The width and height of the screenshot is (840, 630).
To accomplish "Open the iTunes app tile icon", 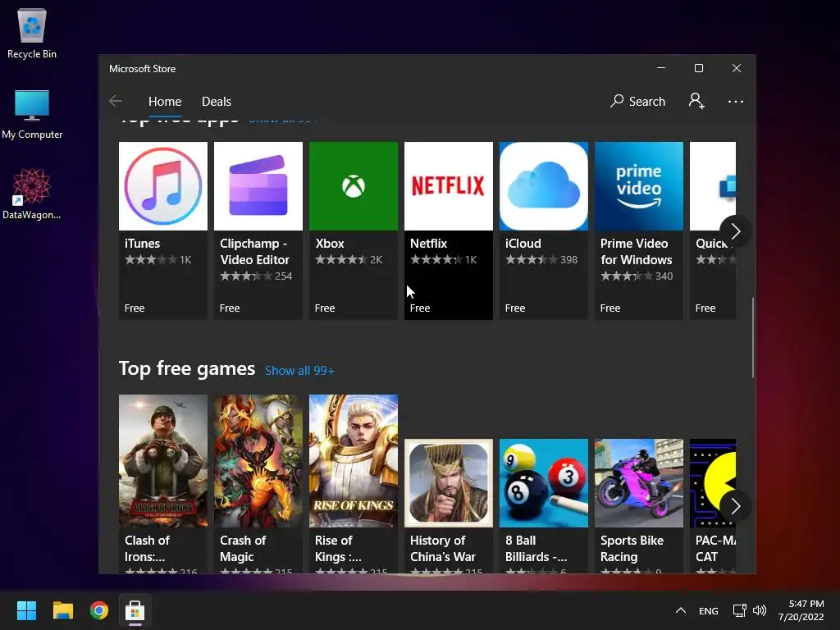I will [163, 186].
